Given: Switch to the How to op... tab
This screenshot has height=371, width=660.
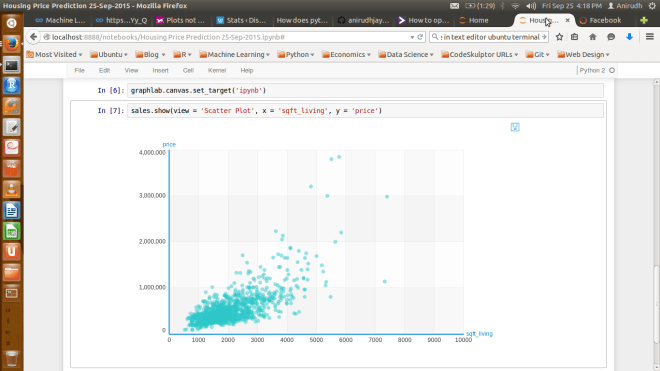Looking at the screenshot, I should point(423,20).
